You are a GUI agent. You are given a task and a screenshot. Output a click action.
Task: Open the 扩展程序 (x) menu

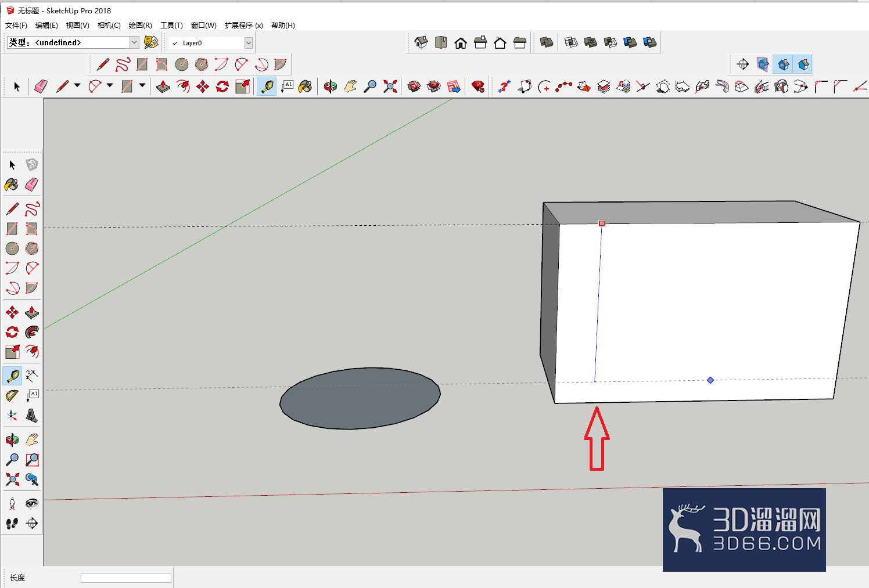[x=243, y=26]
